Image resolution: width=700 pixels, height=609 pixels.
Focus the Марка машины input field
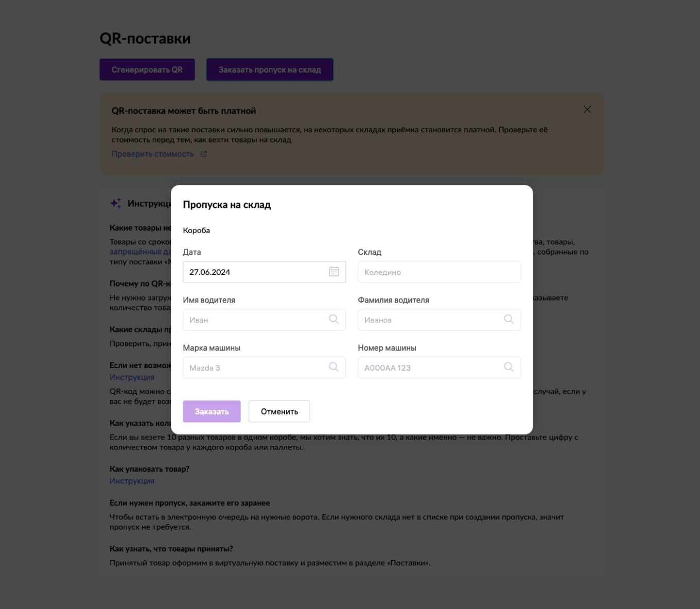click(x=255, y=368)
